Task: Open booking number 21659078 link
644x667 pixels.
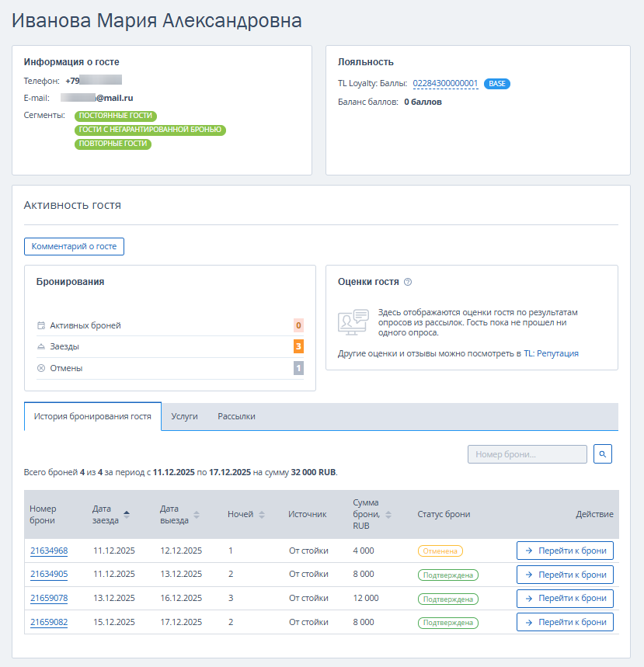Action: coord(49,599)
